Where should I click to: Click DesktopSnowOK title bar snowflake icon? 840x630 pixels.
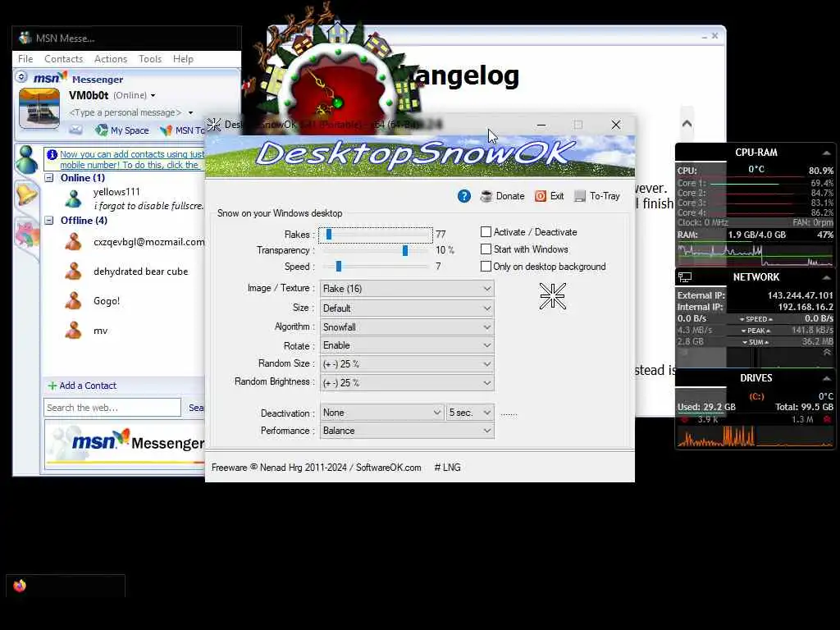(214, 125)
